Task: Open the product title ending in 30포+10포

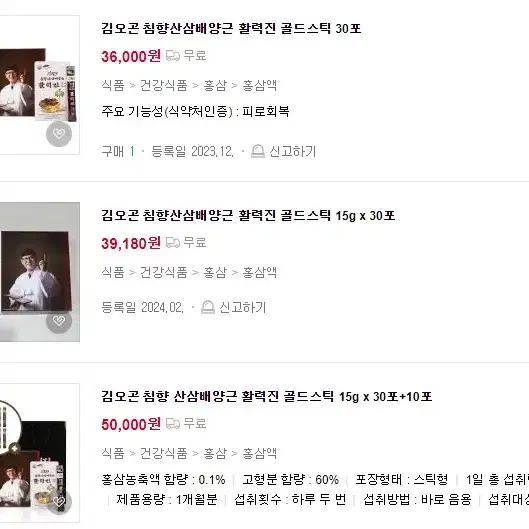Action: coord(267,396)
